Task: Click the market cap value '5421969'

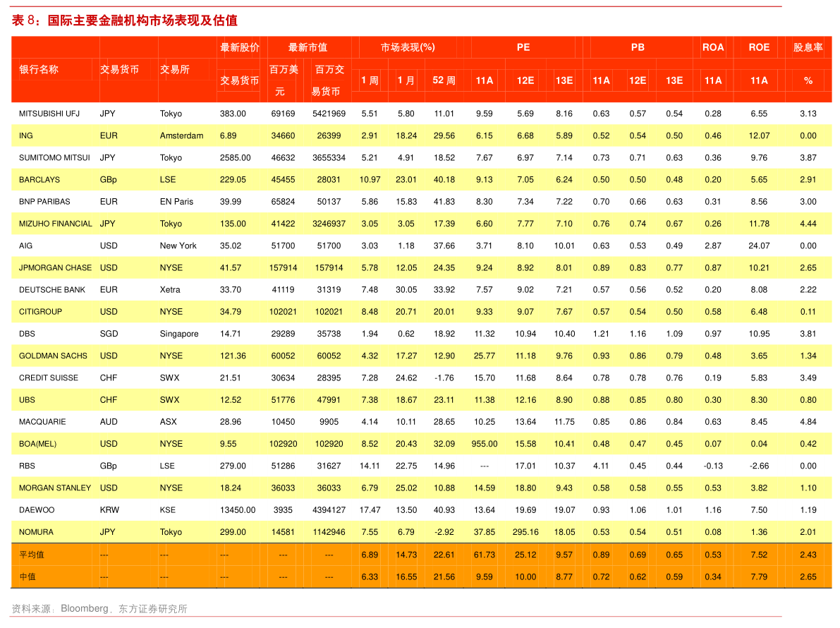Action: tap(329, 114)
